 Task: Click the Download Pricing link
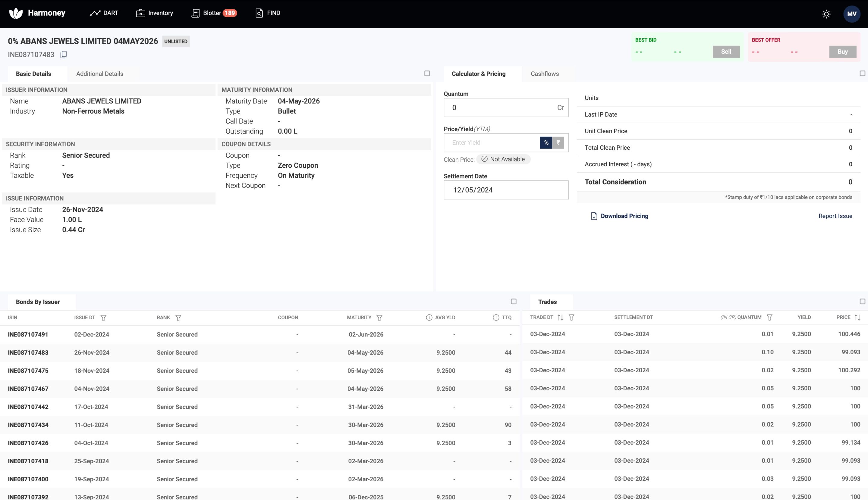pyautogui.click(x=624, y=216)
